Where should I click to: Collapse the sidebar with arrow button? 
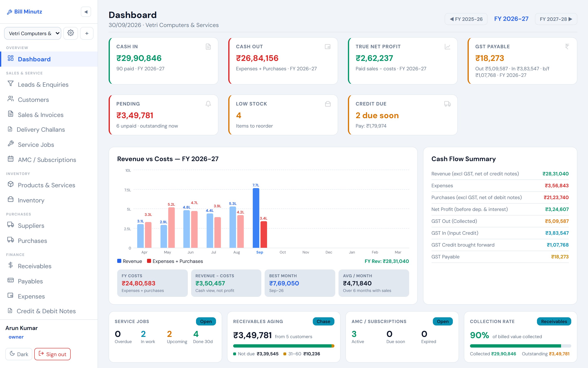click(x=86, y=12)
